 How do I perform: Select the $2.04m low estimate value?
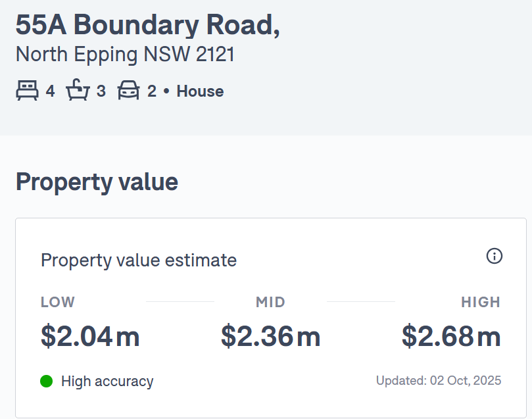tap(90, 336)
